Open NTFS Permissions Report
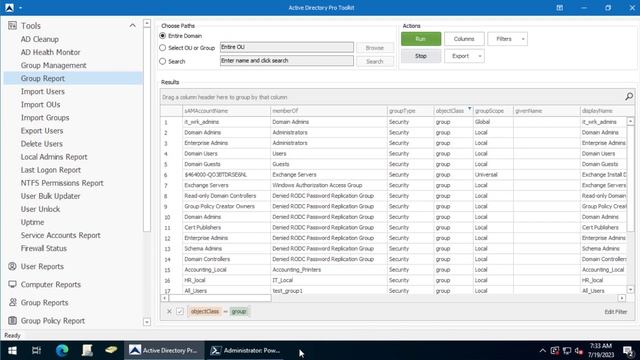The height and width of the screenshot is (360, 640). pos(62,183)
